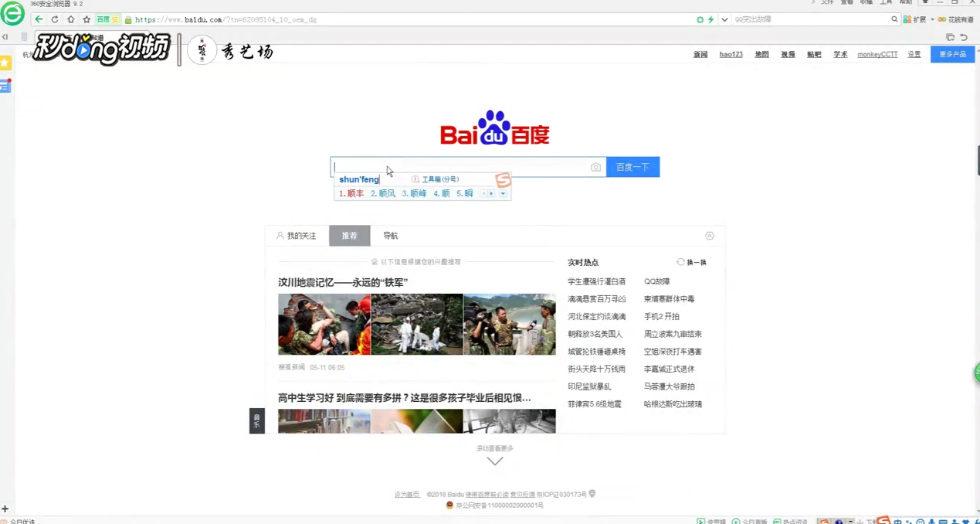
Task: Go back with the browser back arrow
Action: 39,19
